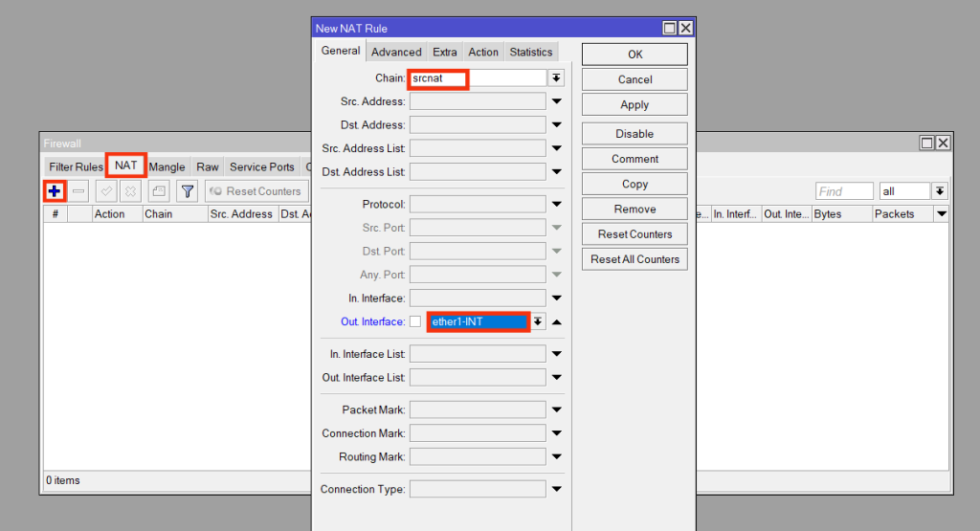This screenshot has height=531, width=980.
Task: Open the Mangle tab in Firewall
Action: pos(167,166)
